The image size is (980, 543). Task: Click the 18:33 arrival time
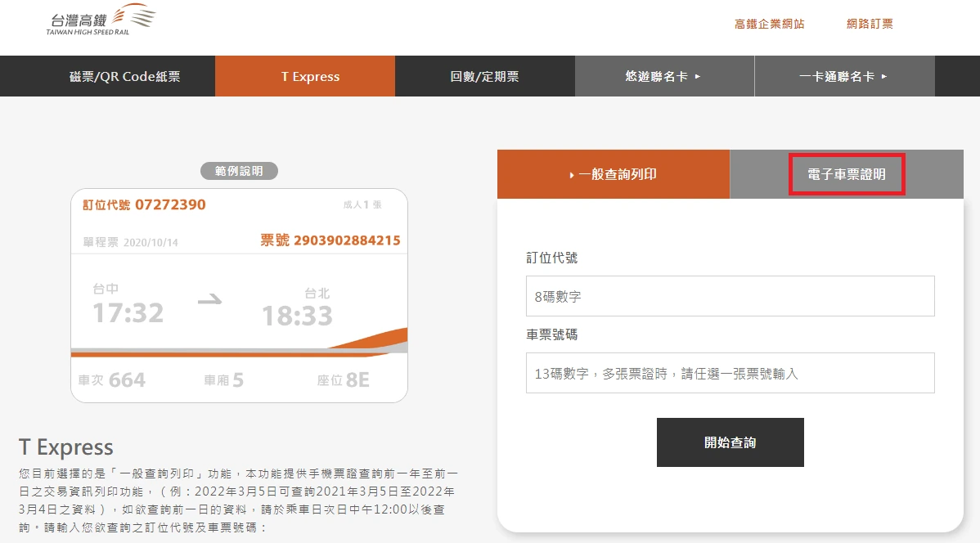(298, 316)
